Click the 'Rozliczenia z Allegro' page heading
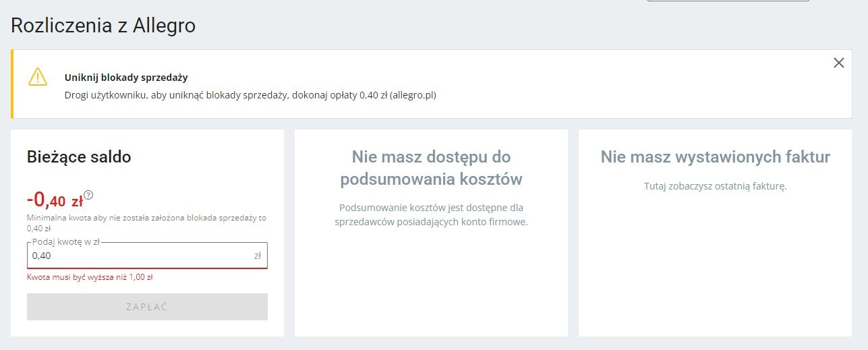This screenshot has width=868, height=350. click(103, 26)
